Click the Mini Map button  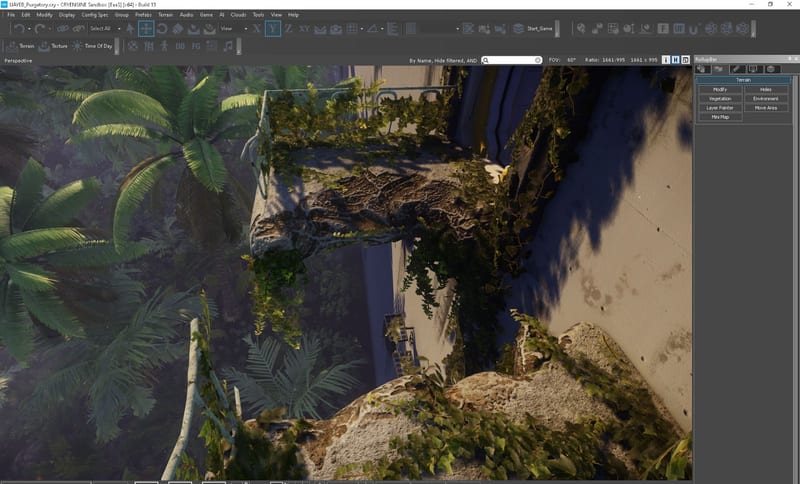[x=720, y=117]
